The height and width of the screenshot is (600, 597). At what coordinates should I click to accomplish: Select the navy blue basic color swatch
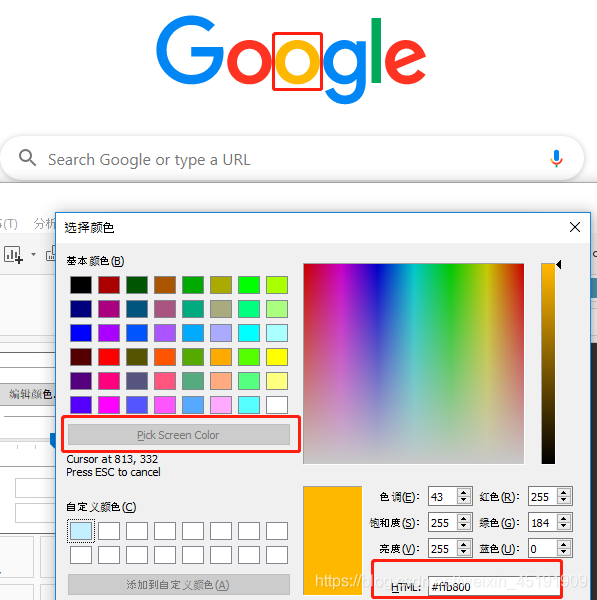tap(81, 309)
